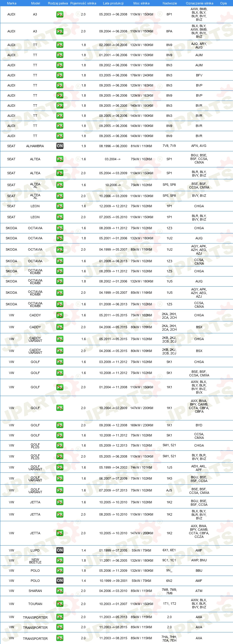Select body code cell 9C1, 1C1

click(169, 560)
